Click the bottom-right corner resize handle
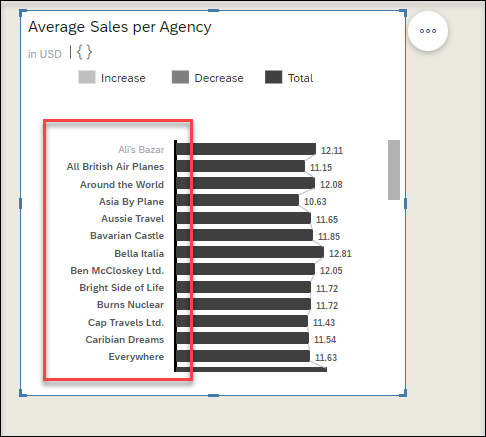The height and width of the screenshot is (437, 486). click(403, 393)
